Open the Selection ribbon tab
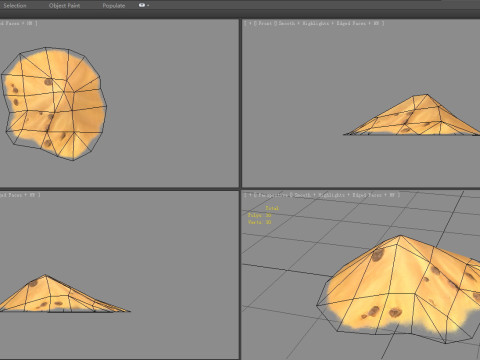Viewport: 480px width, 360px height. coord(15,6)
